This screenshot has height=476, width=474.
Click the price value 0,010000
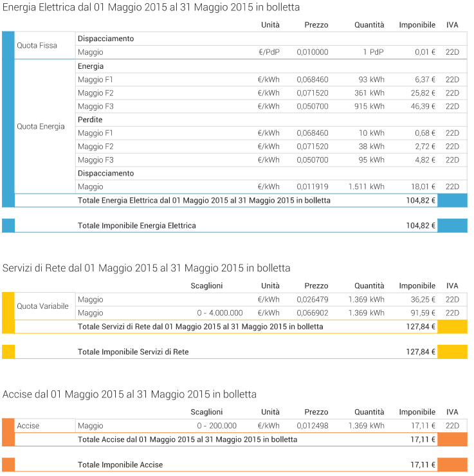click(313, 52)
